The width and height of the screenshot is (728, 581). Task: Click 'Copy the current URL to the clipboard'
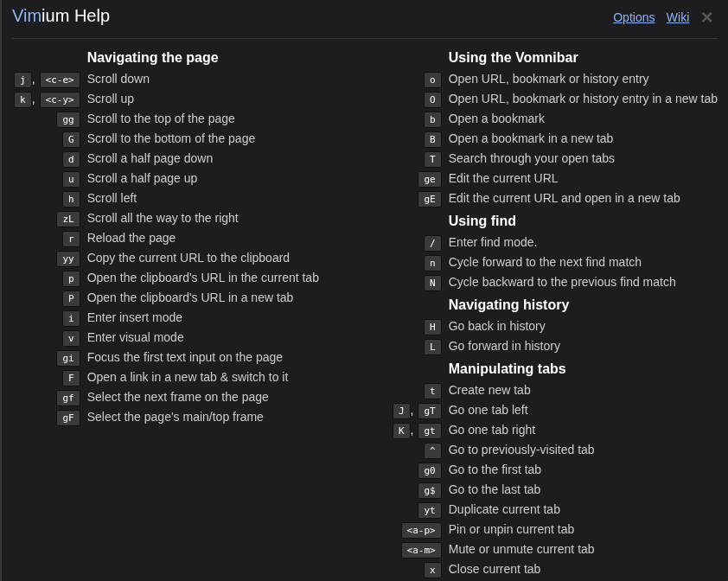click(188, 258)
